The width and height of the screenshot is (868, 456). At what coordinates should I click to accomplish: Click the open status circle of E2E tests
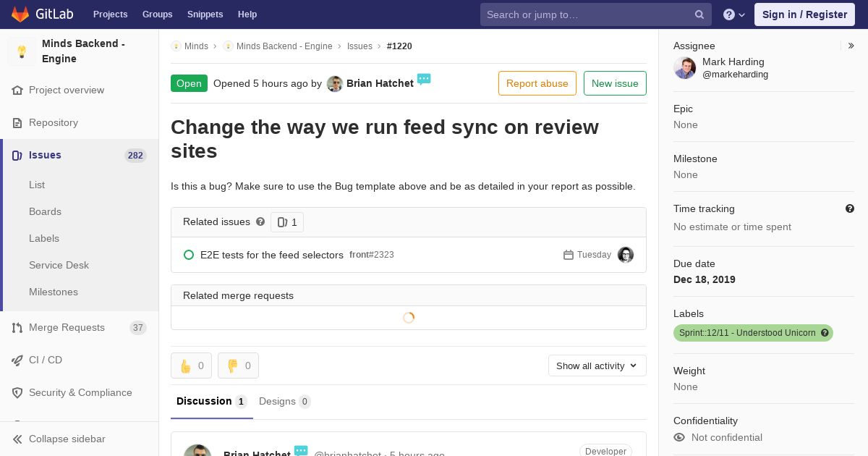click(x=189, y=255)
